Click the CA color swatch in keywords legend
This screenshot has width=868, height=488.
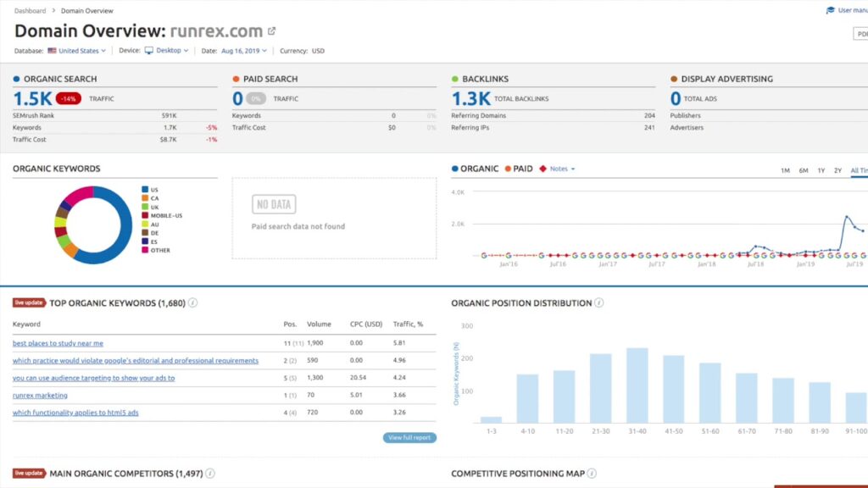145,198
